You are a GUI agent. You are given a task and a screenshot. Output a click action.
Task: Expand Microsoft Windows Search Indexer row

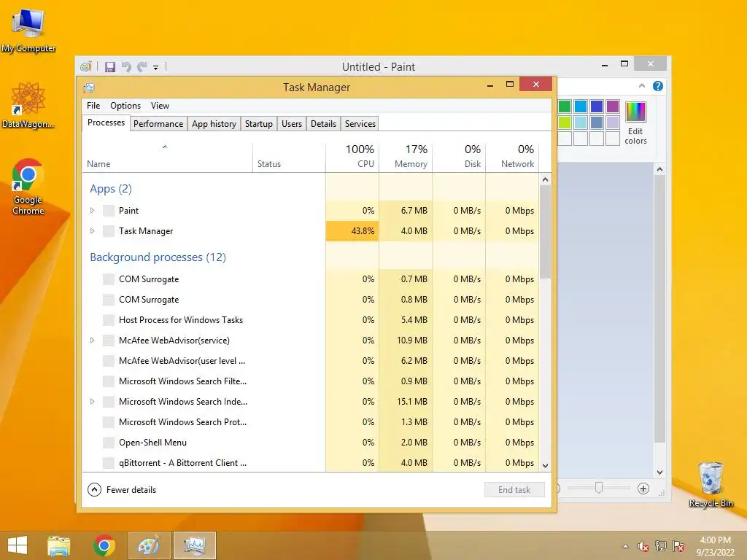[93, 402]
